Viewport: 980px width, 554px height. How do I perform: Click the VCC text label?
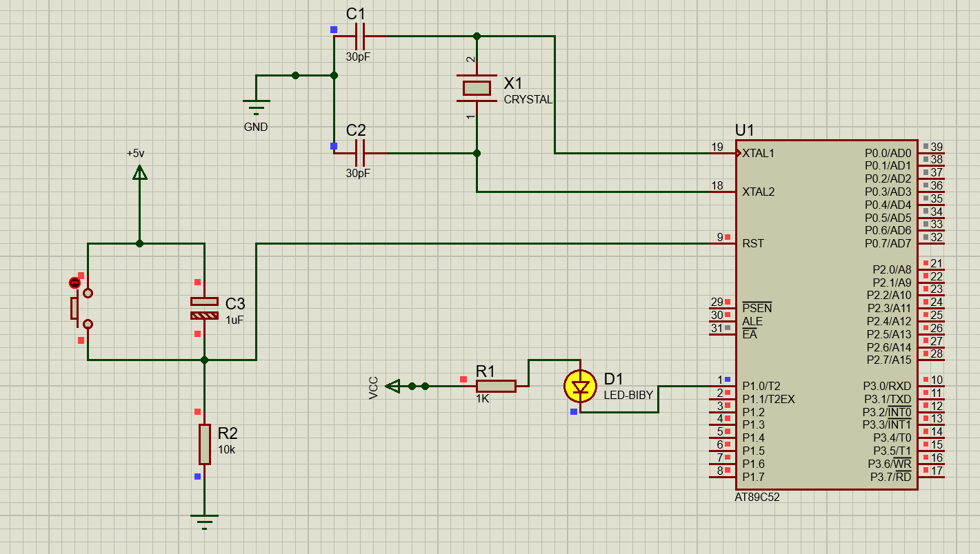point(373,388)
